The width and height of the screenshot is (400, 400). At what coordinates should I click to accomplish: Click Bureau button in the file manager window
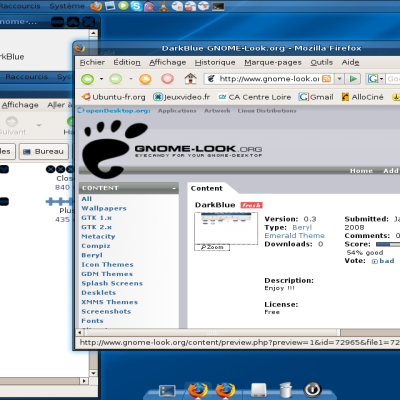pyautogui.click(x=44, y=152)
